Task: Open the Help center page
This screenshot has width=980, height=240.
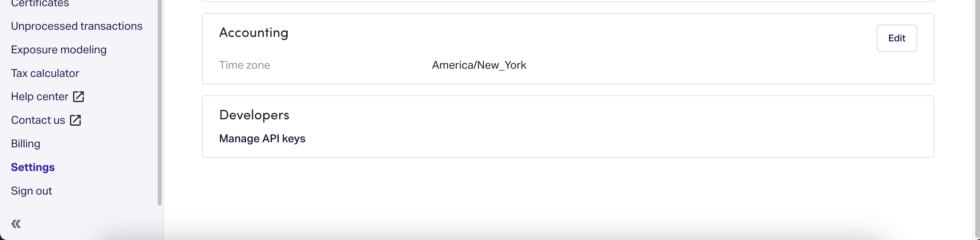Action: click(39, 96)
